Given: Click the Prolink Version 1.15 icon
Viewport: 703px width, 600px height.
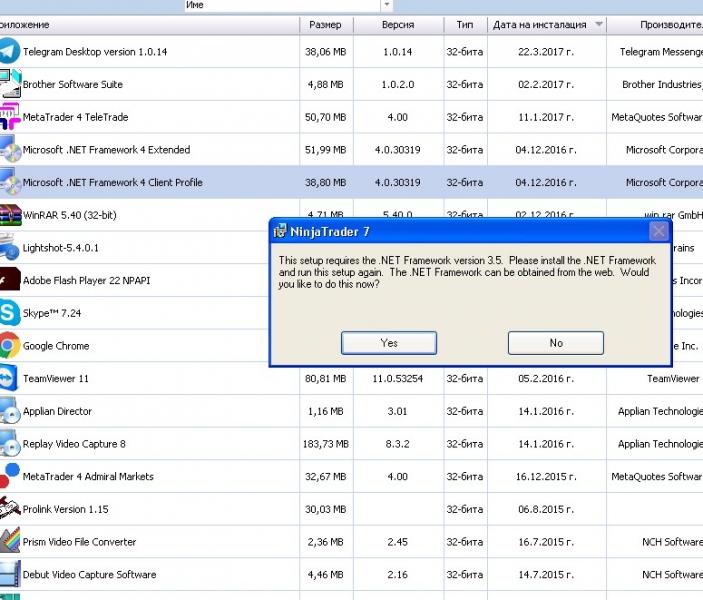Looking at the screenshot, I should [x=10, y=509].
